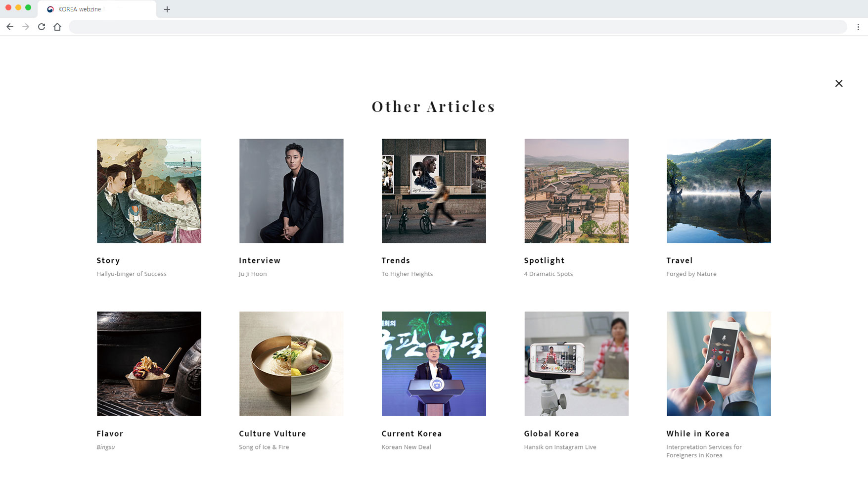
Task: Click the Culture Vulture heading
Action: tap(273, 434)
